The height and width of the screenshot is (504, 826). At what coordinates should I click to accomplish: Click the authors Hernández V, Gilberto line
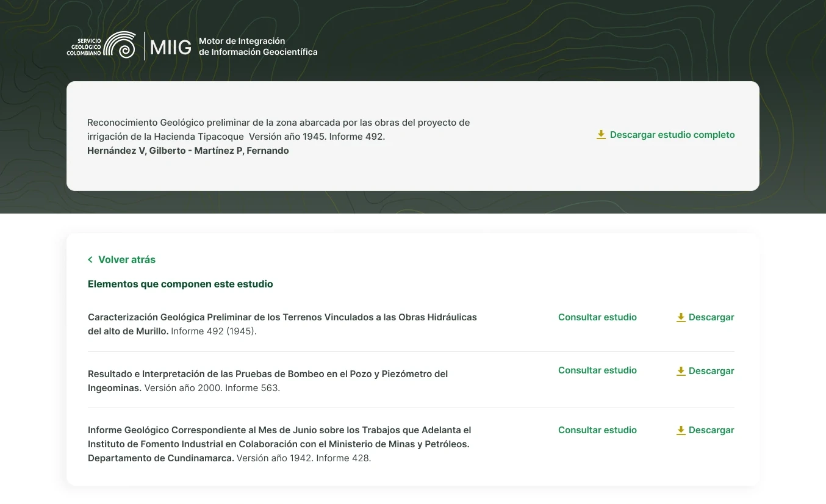[188, 151]
